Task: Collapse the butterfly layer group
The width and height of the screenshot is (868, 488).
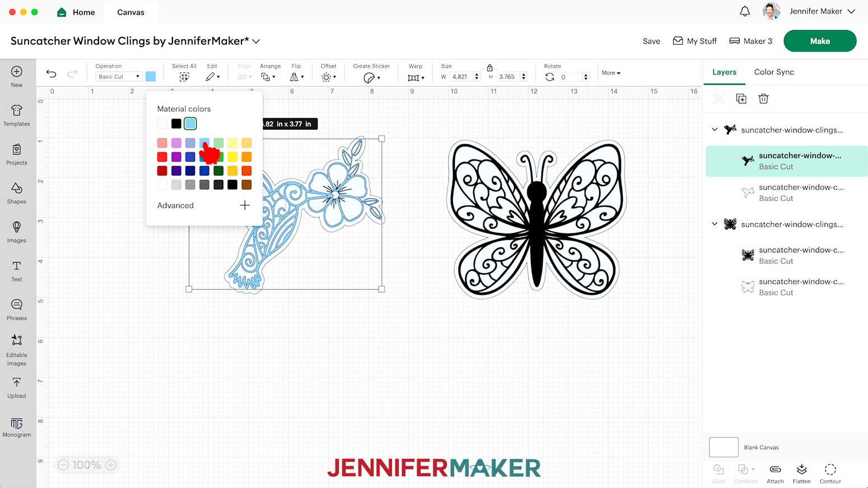Action: tap(715, 224)
